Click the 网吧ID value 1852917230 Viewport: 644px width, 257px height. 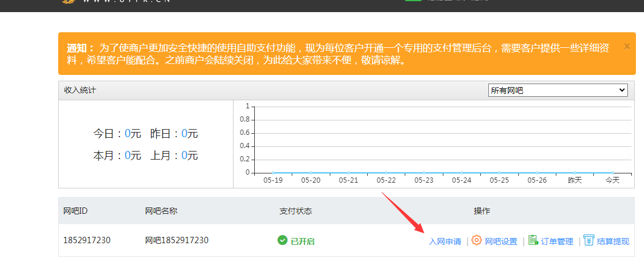86,240
